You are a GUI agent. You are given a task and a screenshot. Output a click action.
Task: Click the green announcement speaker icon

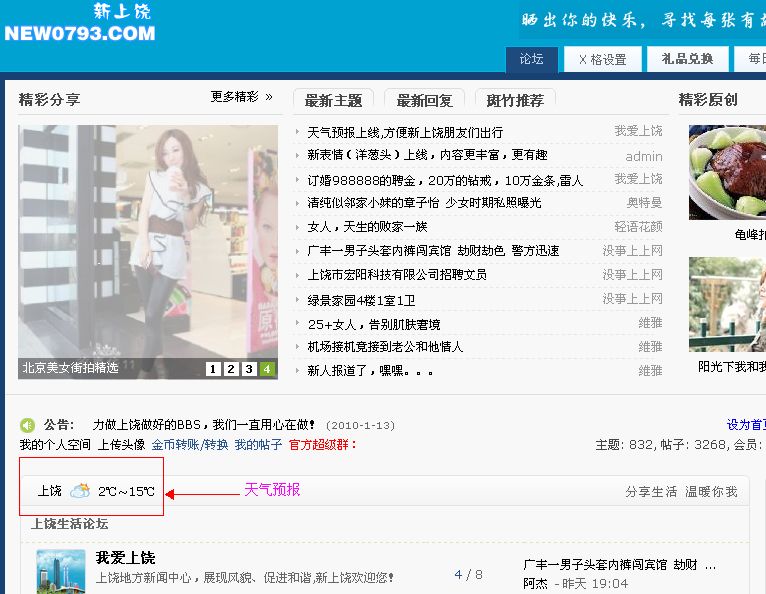click(27, 425)
